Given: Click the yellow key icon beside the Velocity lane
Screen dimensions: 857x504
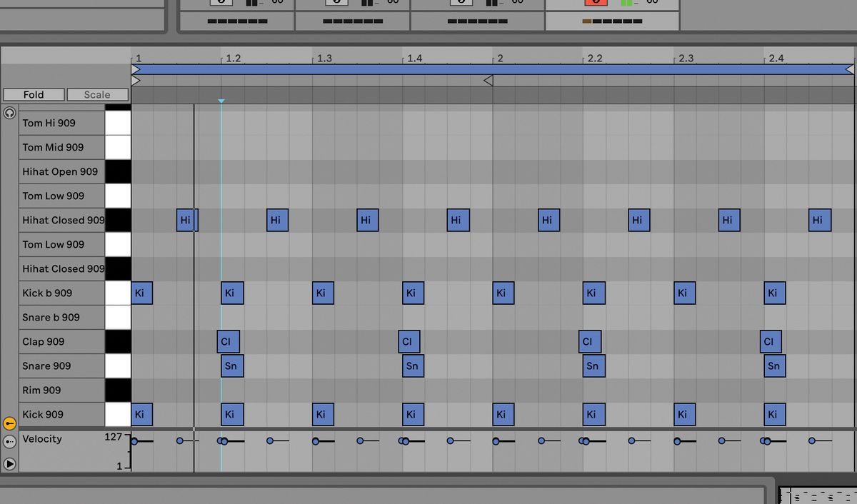Looking at the screenshot, I should pos(9,423).
